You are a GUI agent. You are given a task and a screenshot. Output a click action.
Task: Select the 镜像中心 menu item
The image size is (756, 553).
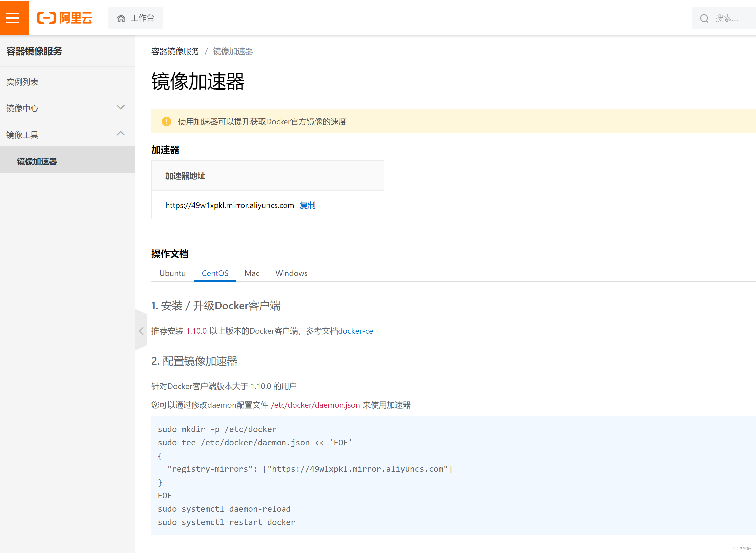click(x=68, y=108)
